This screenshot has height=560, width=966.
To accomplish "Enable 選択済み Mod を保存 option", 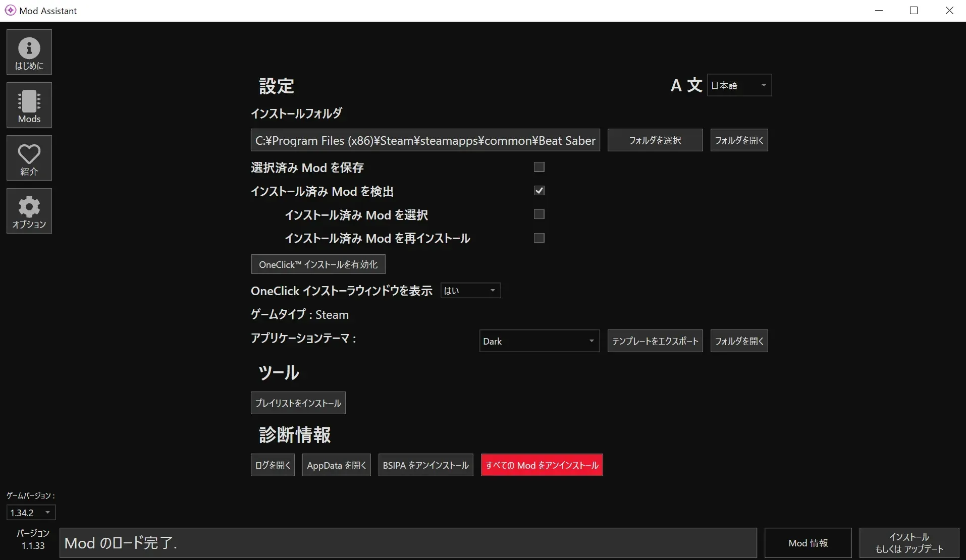I will [539, 167].
